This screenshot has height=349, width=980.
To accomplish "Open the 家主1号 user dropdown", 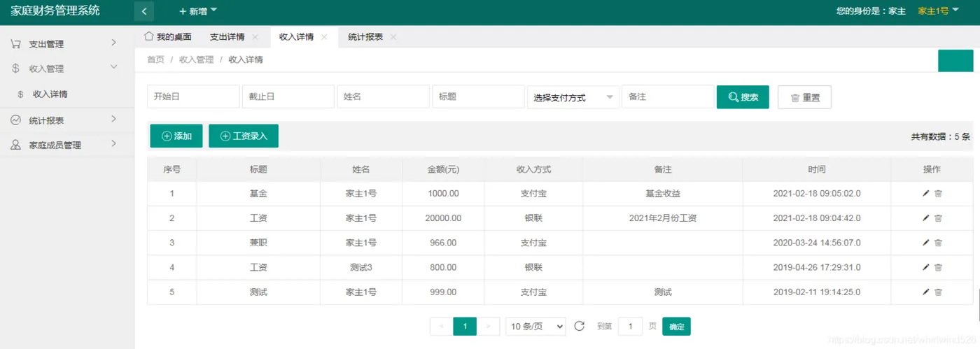I will pos(938,10).
